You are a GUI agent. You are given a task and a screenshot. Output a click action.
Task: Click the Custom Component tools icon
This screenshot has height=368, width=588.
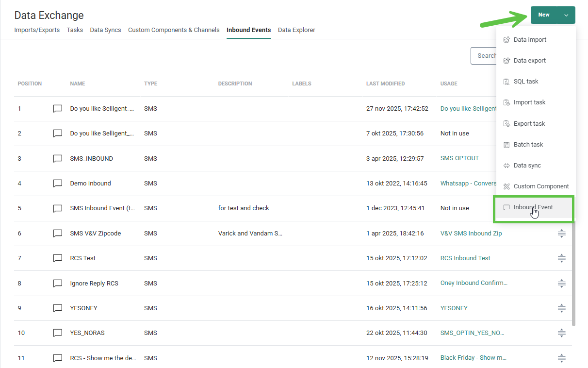[x=506, y=186]
